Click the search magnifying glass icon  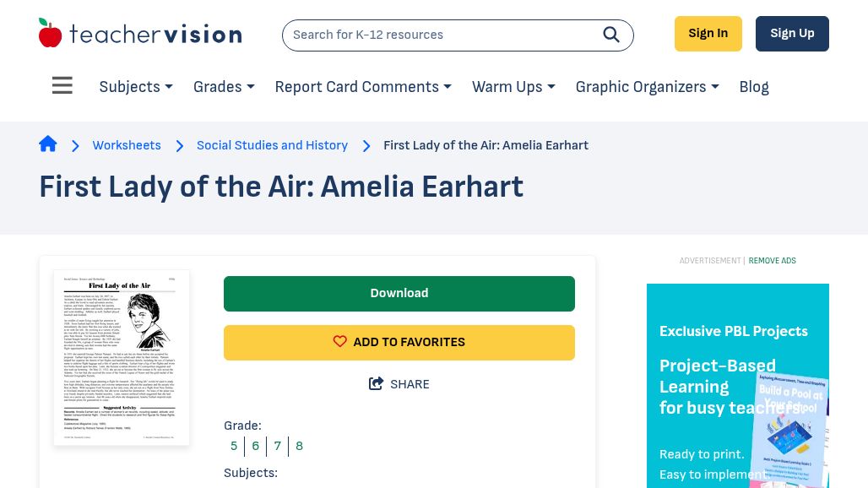tap(611, 35)
